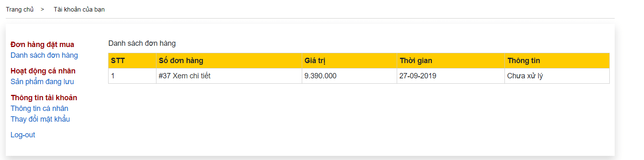This screenshot has width=644, height=160.
Task: Click the Giá trị column header
Action: click(349, 61)
